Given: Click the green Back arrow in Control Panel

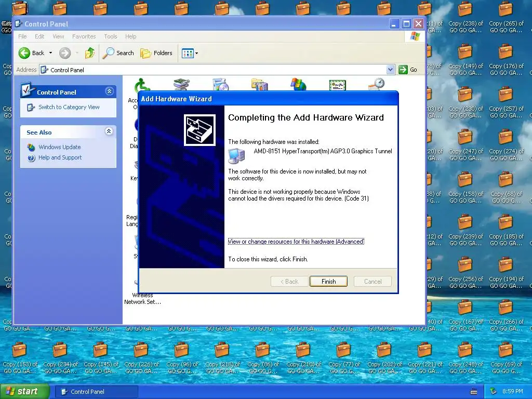Looking at the screenshot, I should (24, 53).
